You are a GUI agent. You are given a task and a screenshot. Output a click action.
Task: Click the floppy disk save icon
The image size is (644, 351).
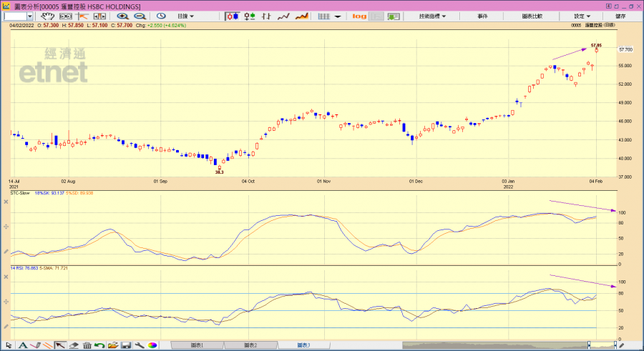tap(126, 345)
